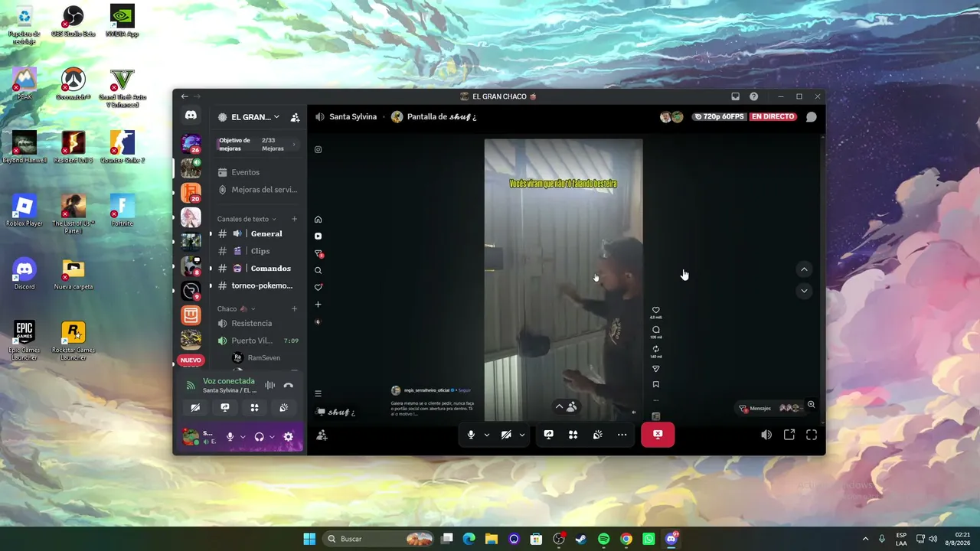Select the torneo-pokemo... channel
Image resolution: width=980 pixels, height=551 pixels.
coord(257,285)
